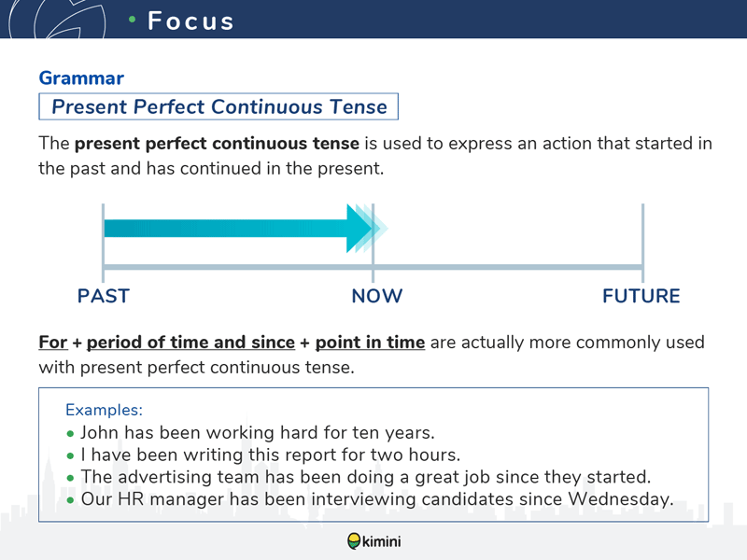This screenshot has height=560, width=747.
Task: Click the green bullet before John sentence
Action: tap(71, 434)
